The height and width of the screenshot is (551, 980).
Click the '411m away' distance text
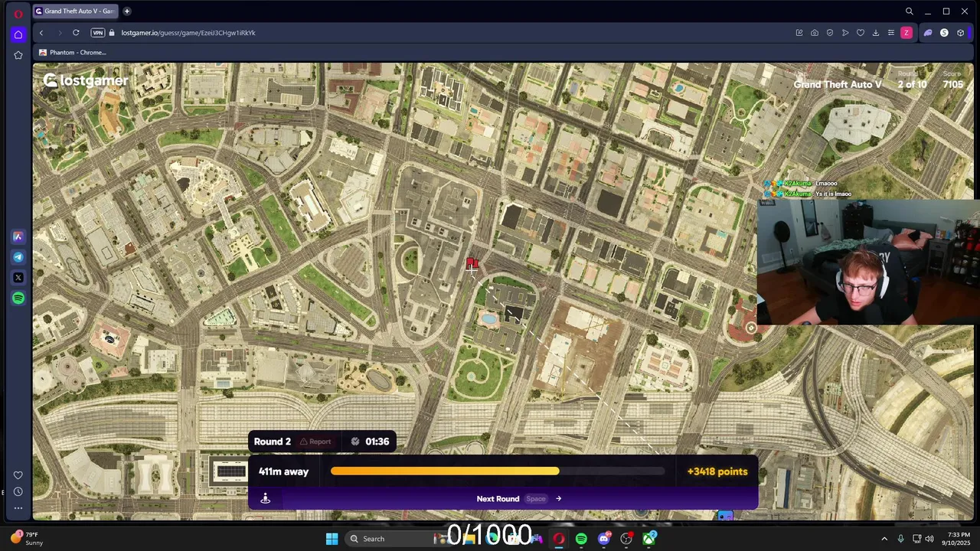[283, 471]
